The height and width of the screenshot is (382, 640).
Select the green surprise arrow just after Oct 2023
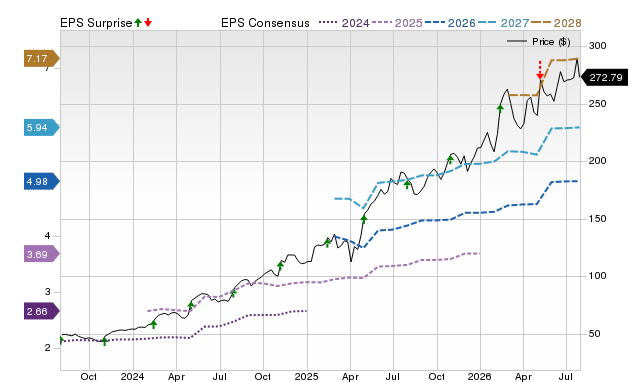(104, 341)
